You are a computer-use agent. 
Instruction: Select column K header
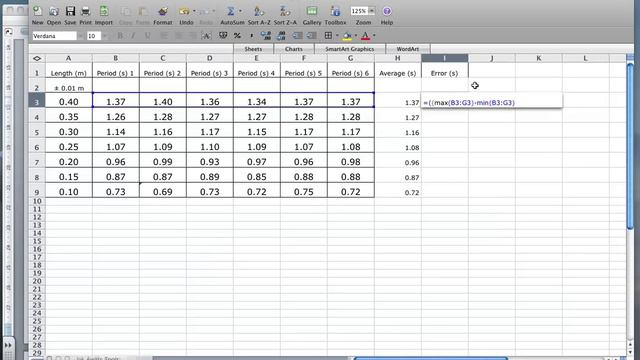[x=539, y=58]
